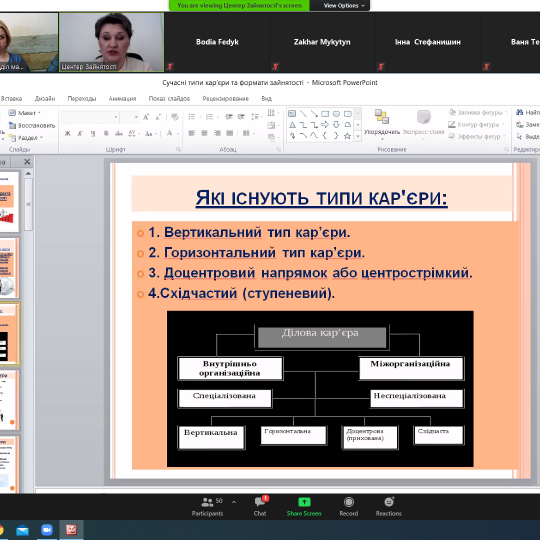Align text left in paragraph group
This screenshot has width=540, height=540.
[x=192, y=133]
